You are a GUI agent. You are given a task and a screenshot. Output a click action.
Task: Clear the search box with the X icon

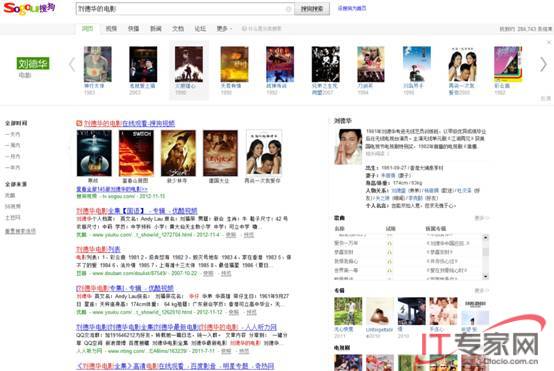pyautogui.click(x=288, y=9)
